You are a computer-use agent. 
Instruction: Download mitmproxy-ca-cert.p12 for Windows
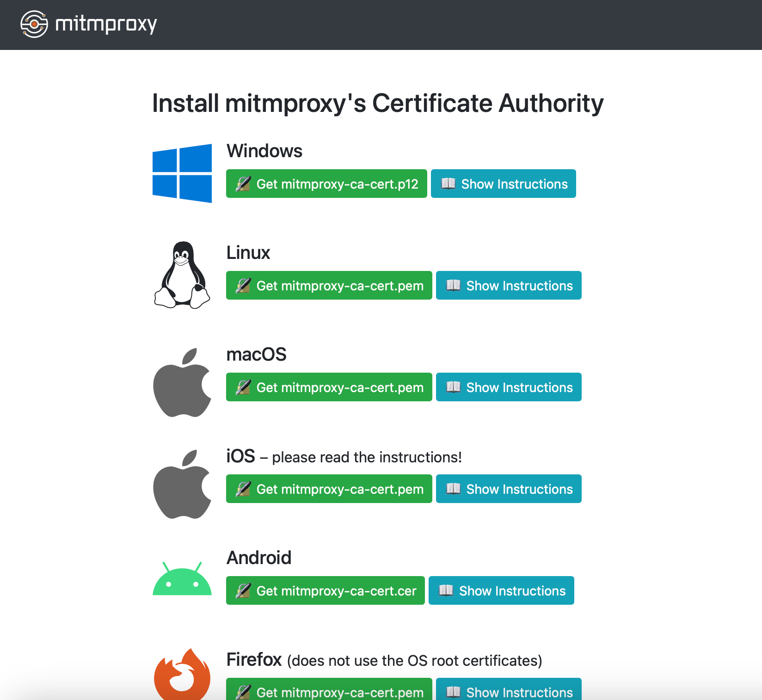326,184
